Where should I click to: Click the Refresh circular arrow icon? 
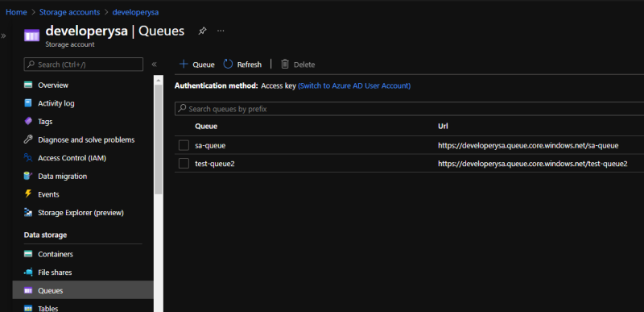click(x=228, y=64)
